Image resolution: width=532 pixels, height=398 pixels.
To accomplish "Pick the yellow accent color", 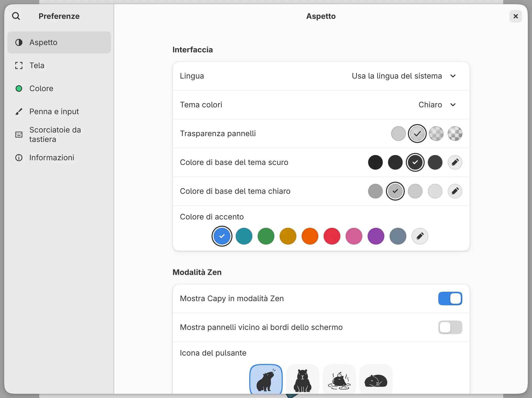I will click(x=288, y=236).
